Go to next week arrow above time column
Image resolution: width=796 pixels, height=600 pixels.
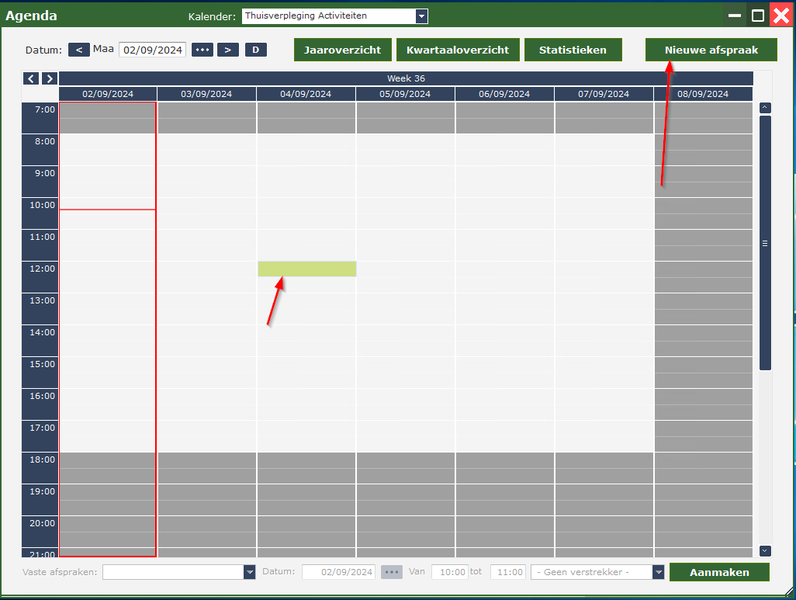49,78
